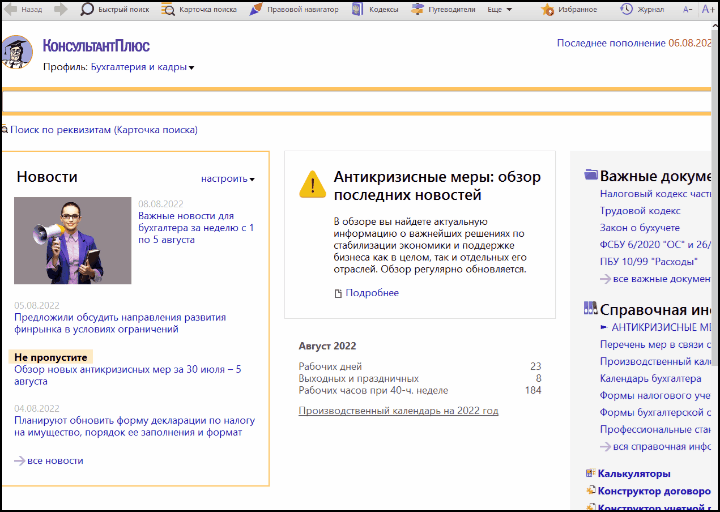
Task: Open Планируют обновить форму декларации link
Action: (x=135, y=426)
